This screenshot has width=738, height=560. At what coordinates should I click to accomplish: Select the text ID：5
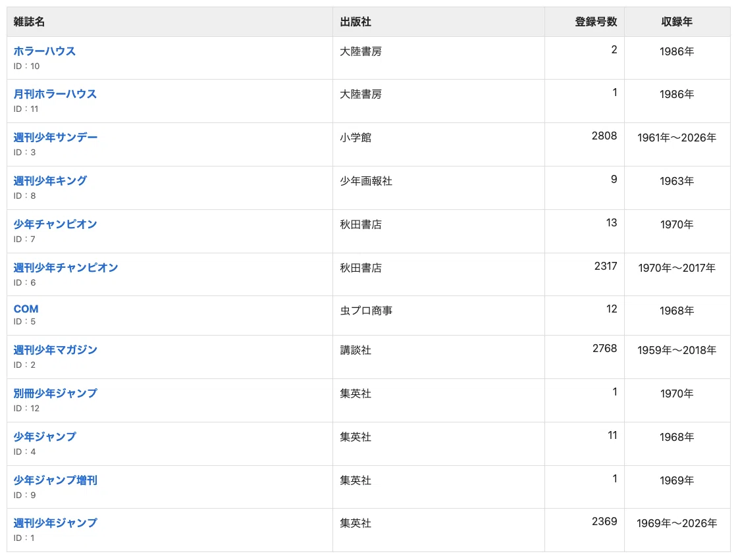pyautogui.click(x=24, y=321)
